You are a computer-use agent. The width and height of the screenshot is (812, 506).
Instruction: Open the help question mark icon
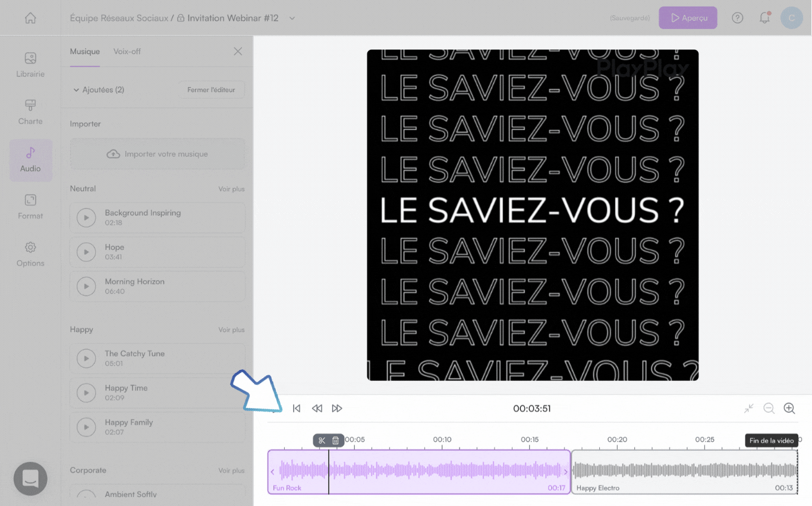(x=738, y=18)
